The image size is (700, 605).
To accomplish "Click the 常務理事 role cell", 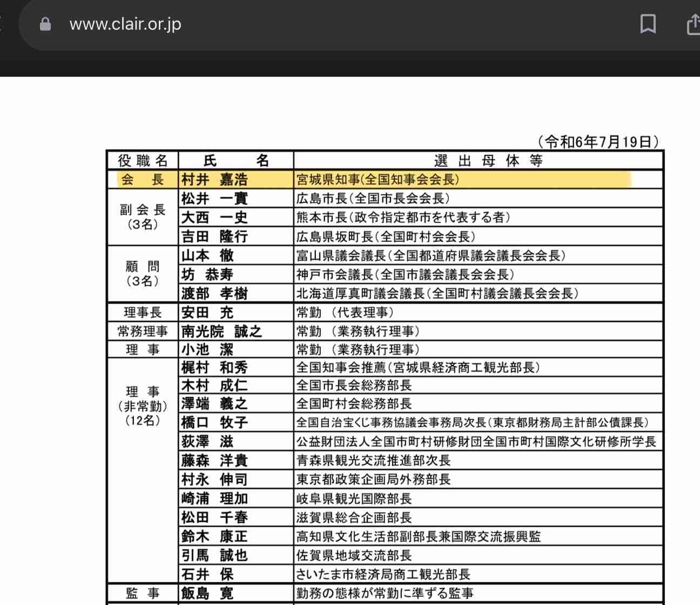I will tap(143, 331).
